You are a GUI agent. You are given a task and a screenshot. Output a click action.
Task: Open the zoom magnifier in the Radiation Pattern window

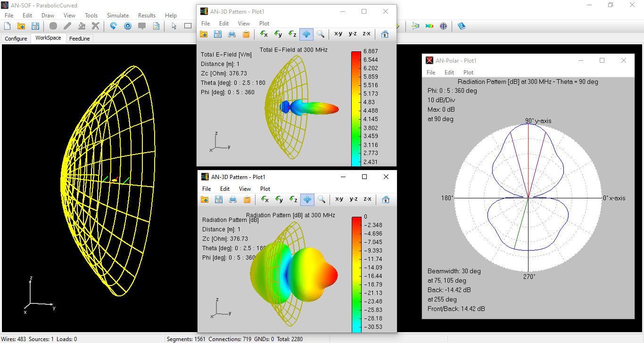[x=322, y=199]
